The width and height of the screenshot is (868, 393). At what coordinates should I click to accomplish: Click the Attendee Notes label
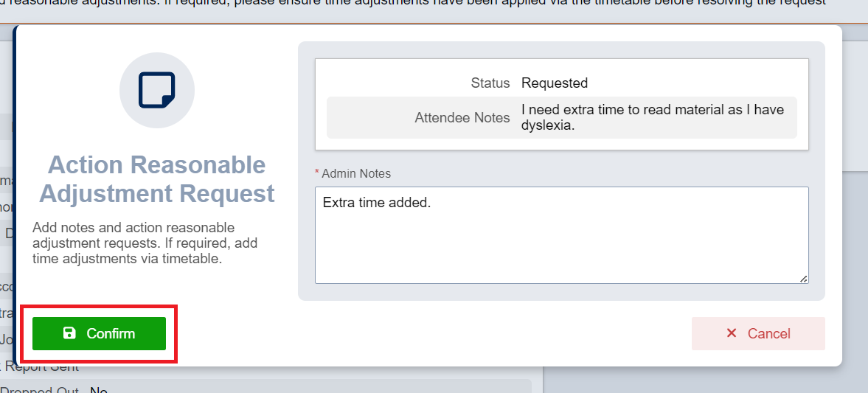(462, 117)
